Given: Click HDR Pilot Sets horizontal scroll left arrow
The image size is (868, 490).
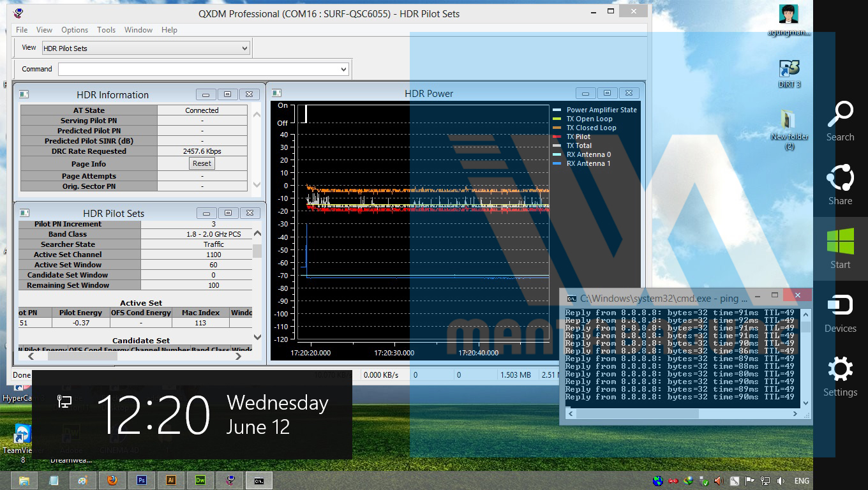Looking at the screenshot, I should pos(30,357).
